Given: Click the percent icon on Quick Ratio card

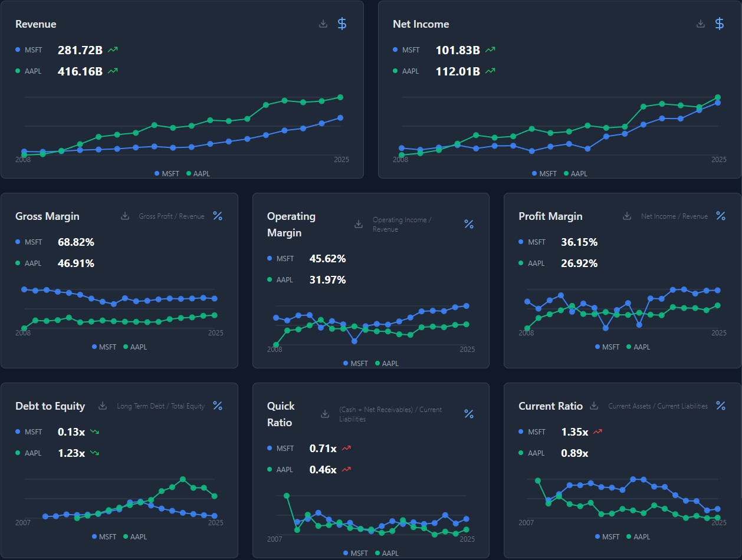Looking at the screenshot, I should pos(469,414).
